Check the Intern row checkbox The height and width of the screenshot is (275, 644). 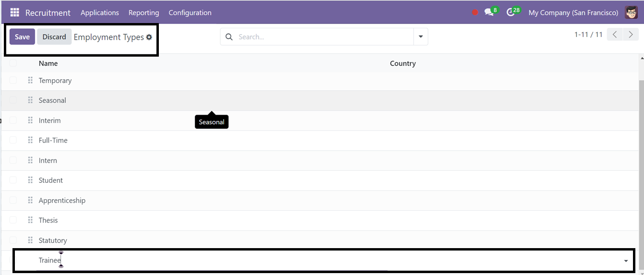13,160
